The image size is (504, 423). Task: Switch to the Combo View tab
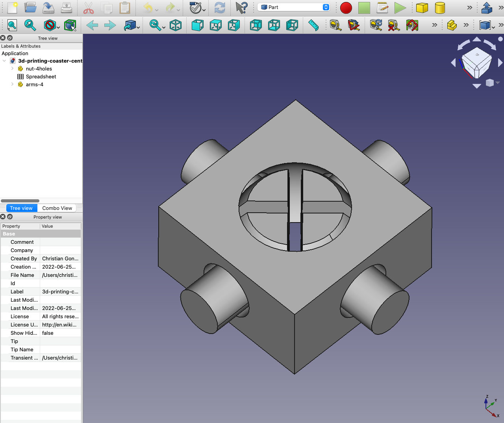click(57, 208)
